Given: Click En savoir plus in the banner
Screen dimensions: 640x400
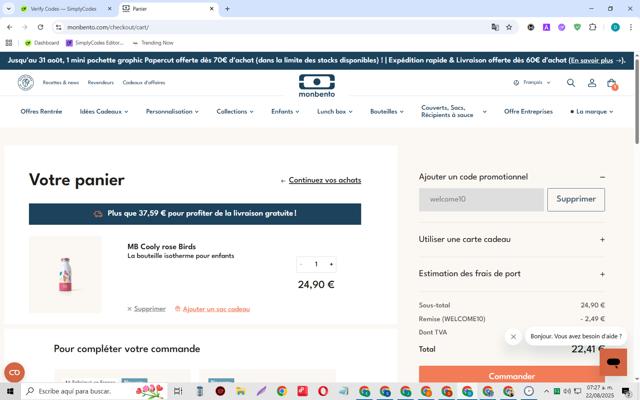Looking at the screenshot, I should click(x=591, y=60).
